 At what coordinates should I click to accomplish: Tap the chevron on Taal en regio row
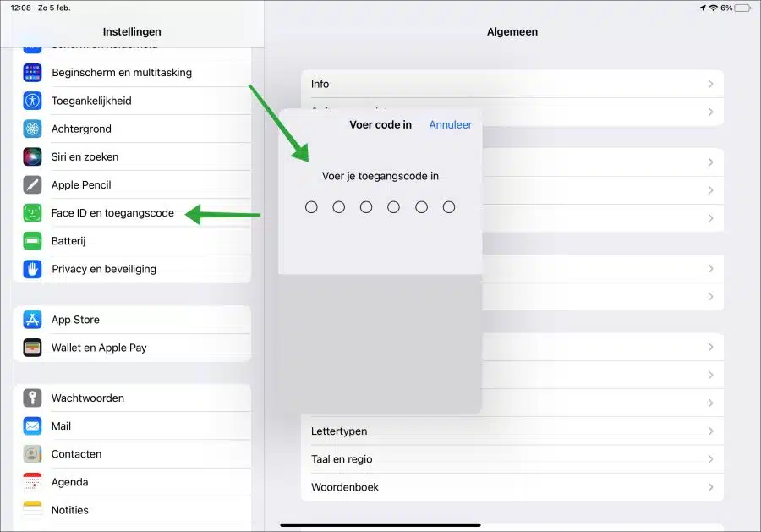(710, 459)
